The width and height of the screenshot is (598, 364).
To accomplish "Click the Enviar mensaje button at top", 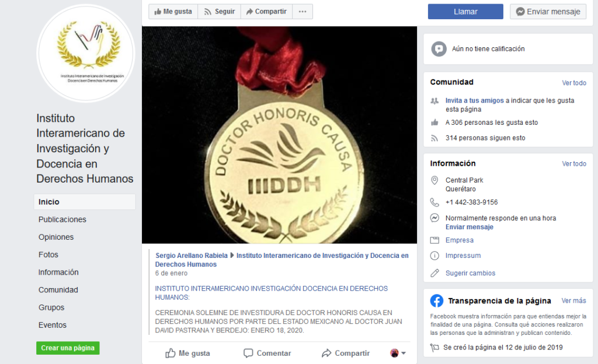I will [548, 12].
